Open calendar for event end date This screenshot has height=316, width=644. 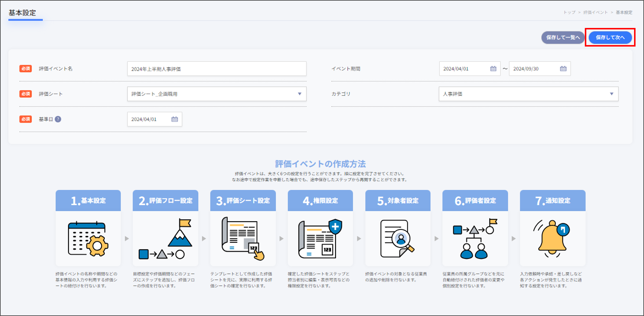563,69
